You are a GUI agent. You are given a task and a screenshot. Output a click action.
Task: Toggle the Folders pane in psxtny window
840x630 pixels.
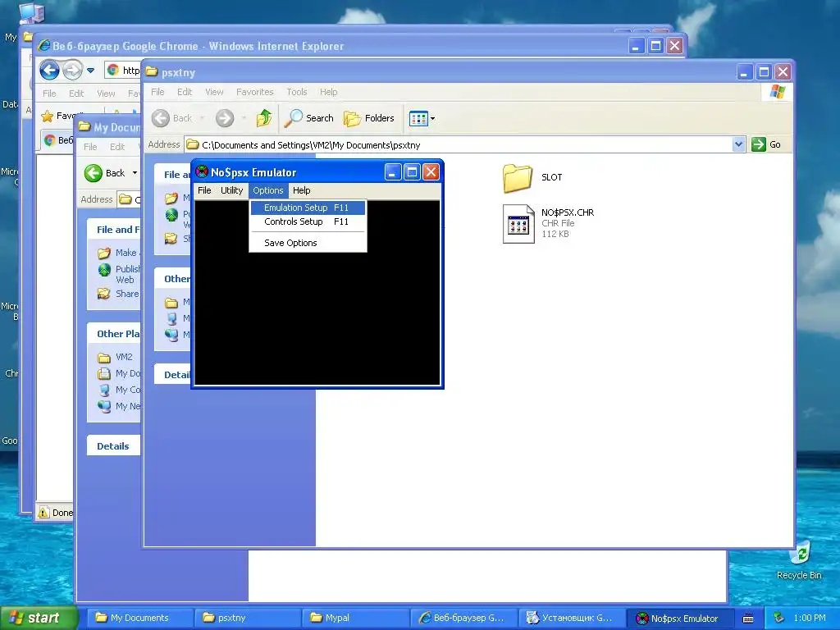click(x=368, y=118)
